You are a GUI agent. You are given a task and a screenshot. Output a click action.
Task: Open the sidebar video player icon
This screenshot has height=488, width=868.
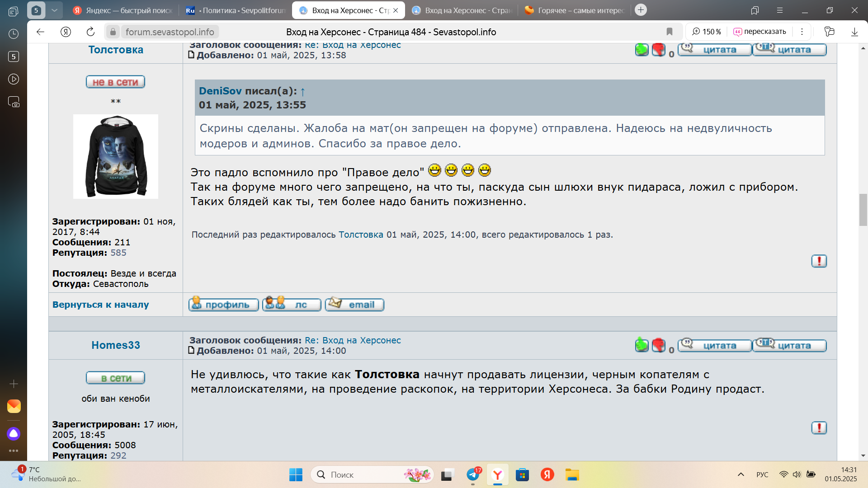14,79
